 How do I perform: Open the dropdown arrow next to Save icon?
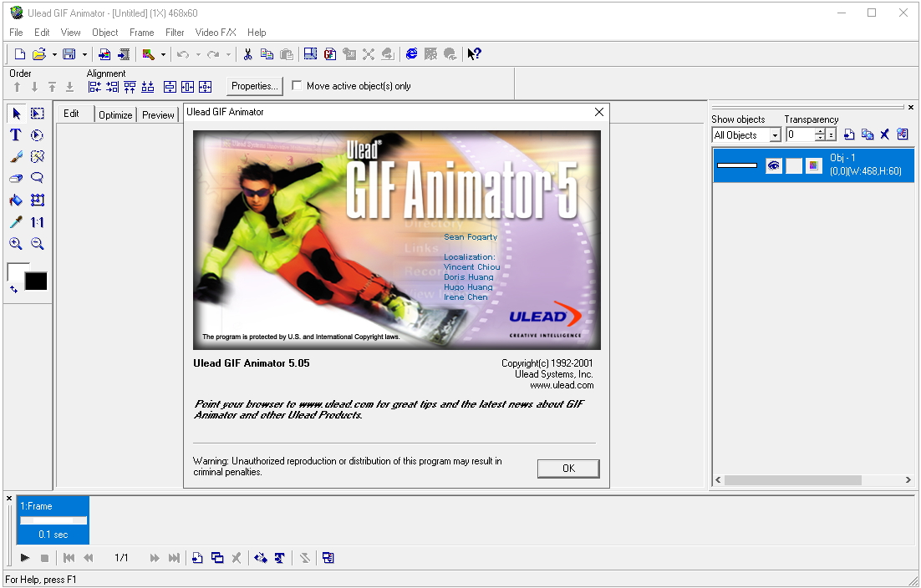click(84, 55)
